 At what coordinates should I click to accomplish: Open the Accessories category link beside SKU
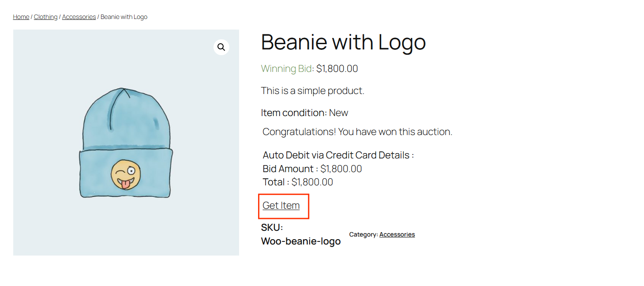(x=397, y=234)
